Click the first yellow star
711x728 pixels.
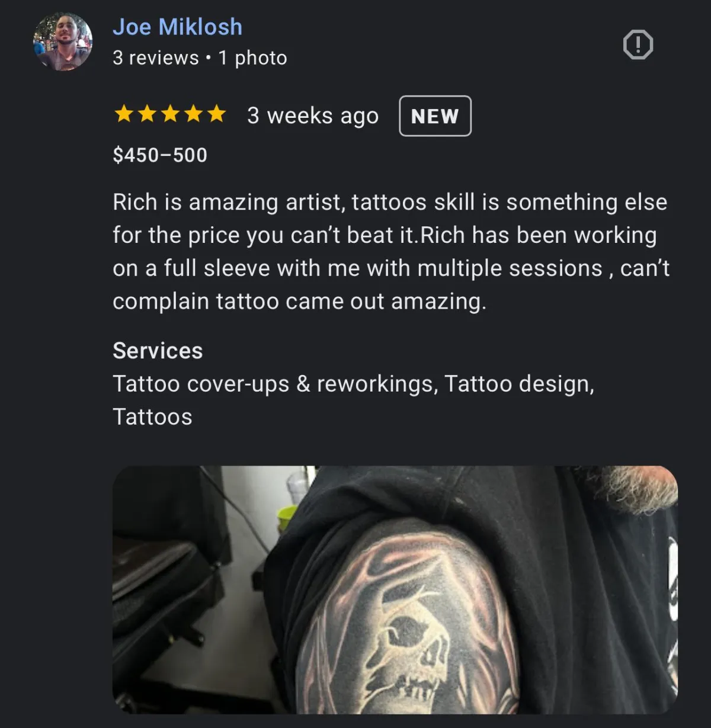pos(124,113)
